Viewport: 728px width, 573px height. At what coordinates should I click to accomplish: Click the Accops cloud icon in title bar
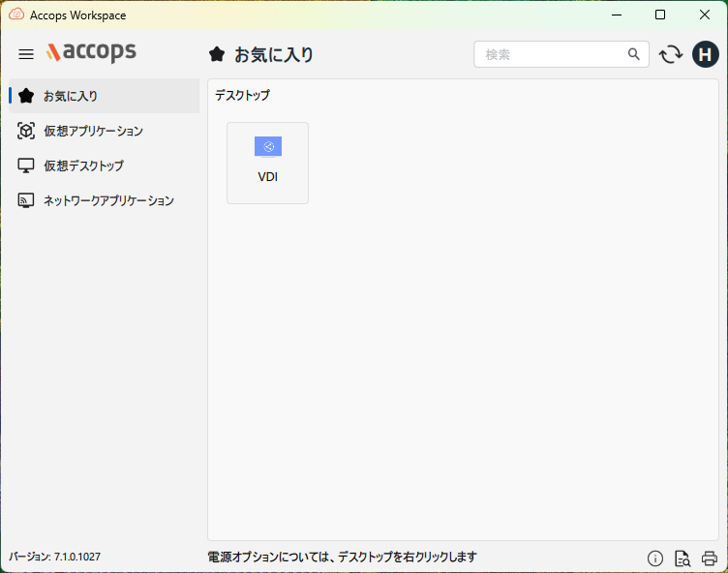pyautogui.click(x=16, y=15)
